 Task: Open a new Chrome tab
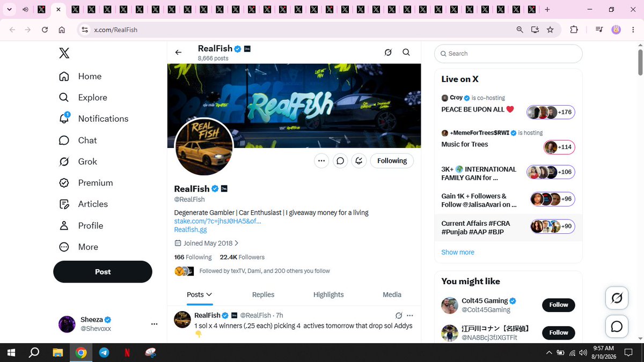point(547,10)
